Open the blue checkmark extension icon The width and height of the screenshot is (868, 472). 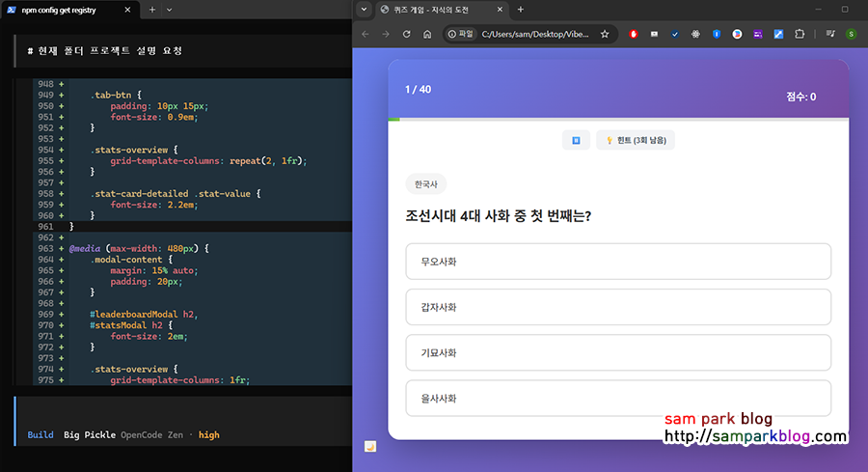pos(675,35)
